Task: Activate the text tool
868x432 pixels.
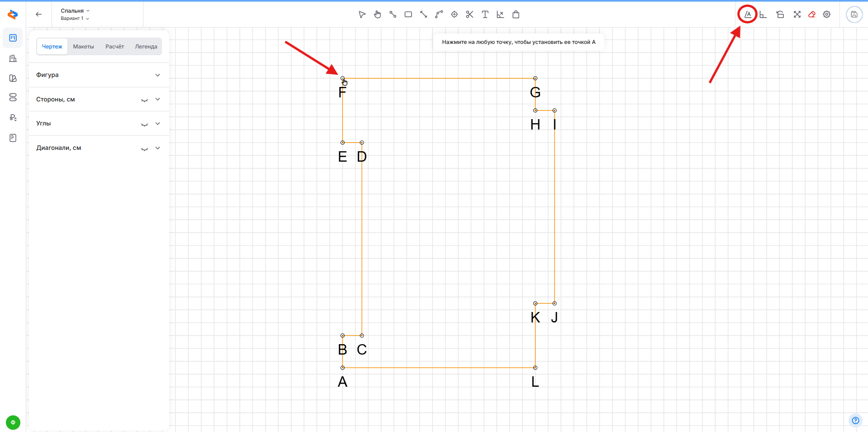Action: point(485,14)
